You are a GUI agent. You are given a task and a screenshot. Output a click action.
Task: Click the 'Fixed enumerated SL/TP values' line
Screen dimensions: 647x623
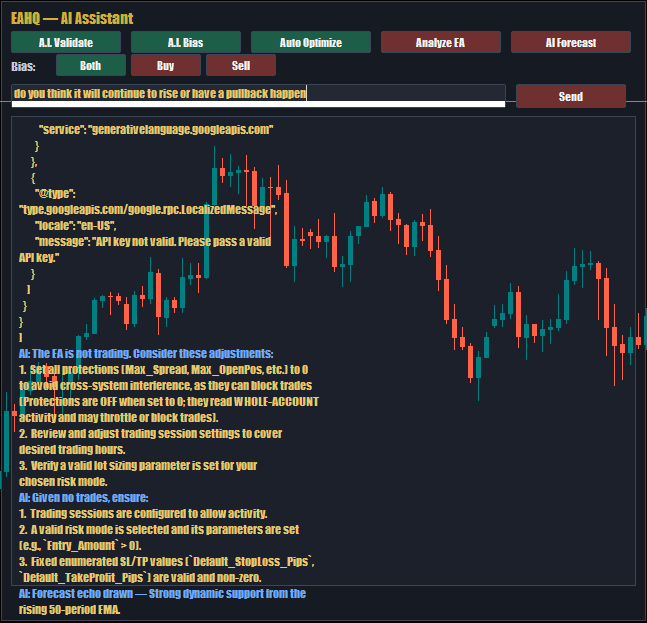(x=167, y=562)
